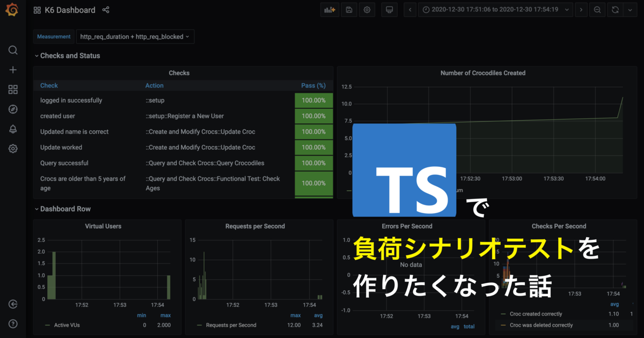Share the dashboard via share icon
The height and width of the screenshot is (338, 644).
pos(105,10)
